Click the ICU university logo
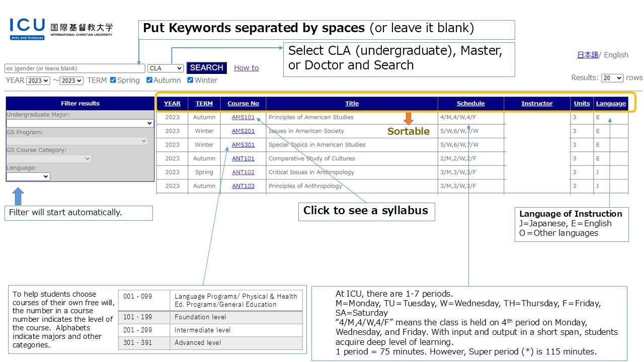Viewport: 644px width, 362px height. click(x=61, y=29)
